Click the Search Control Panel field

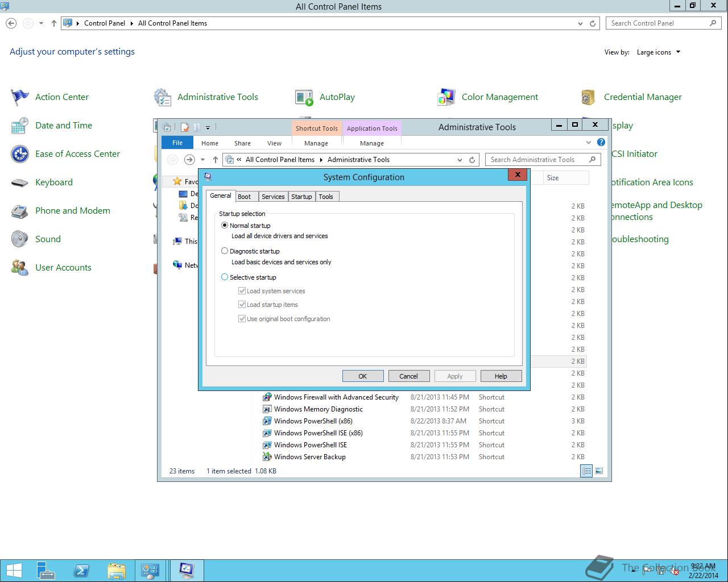pyautogui.click(x=664, y=23)
